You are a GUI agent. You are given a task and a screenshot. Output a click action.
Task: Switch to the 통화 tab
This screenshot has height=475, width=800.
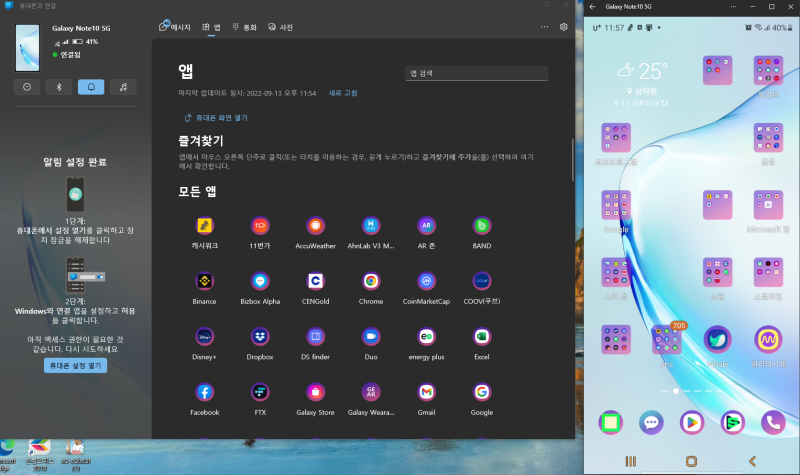point(245,27)
